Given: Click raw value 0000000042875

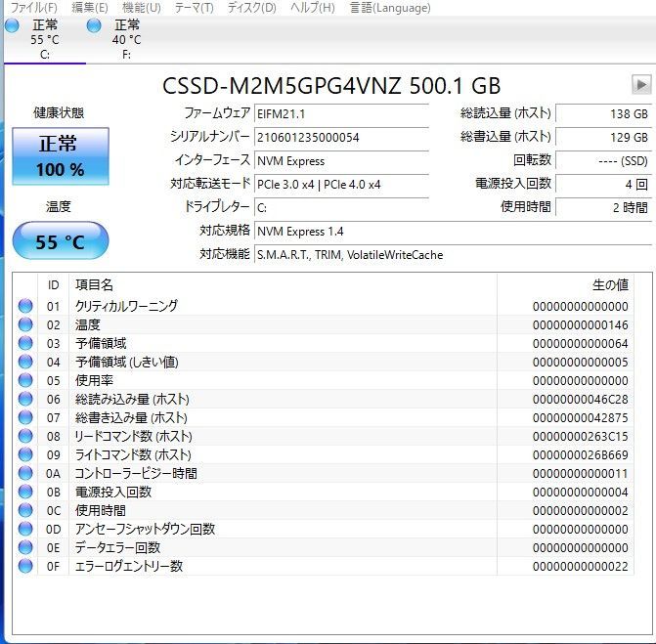Looking at the screenshot, I should pyautogui.click(x=581, y=417).
